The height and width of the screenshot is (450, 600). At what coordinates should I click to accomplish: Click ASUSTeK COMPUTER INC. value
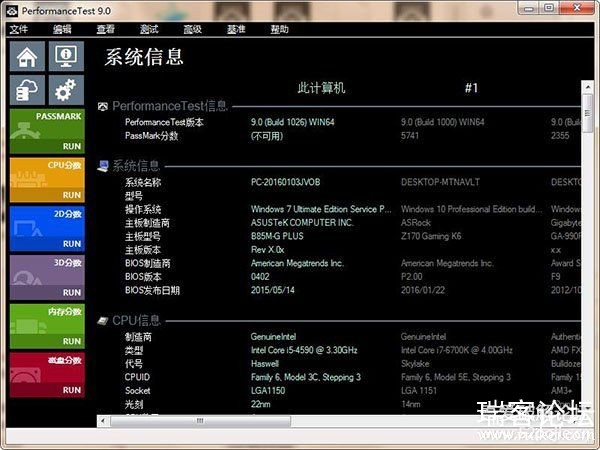(302, 223)
